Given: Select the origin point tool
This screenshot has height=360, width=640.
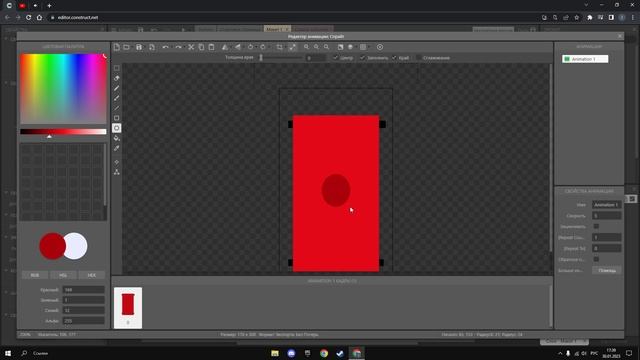Looking at the screenshot, I should tap(117, 162).
